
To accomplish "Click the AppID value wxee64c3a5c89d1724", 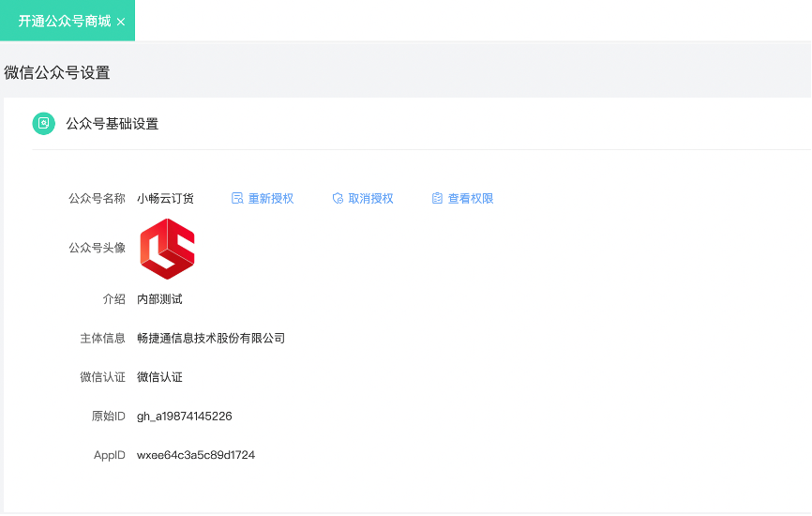I will [196, 455].
